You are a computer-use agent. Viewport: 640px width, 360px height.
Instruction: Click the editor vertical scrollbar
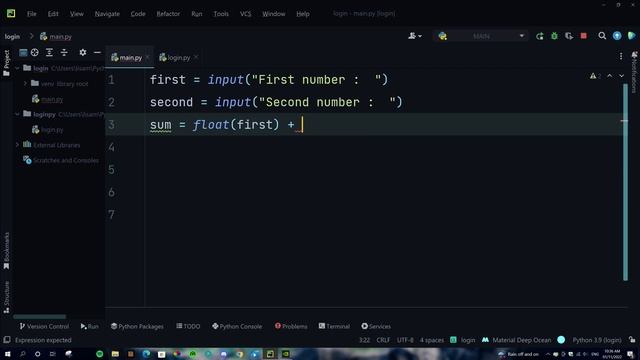click(625, 182)
